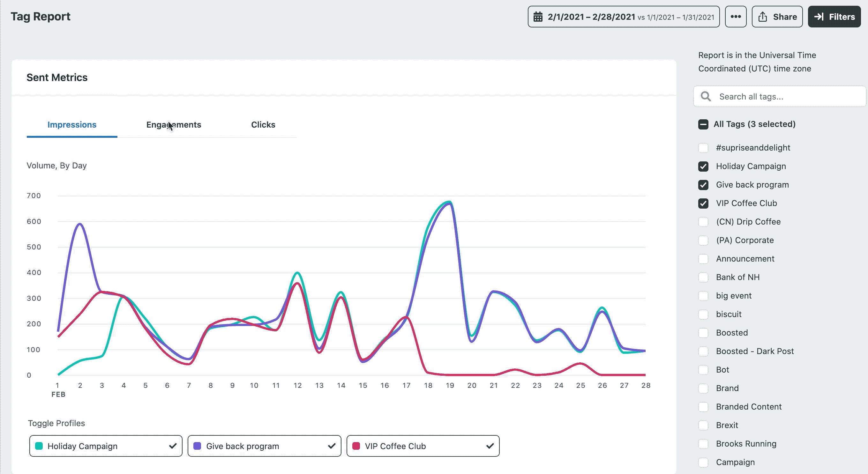Enable the Bank of NH tag

tap(703, 277)
